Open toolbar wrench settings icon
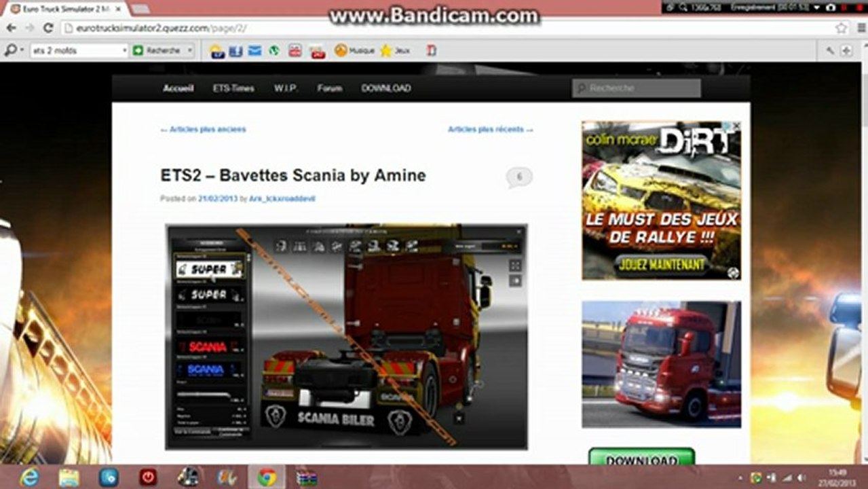Viewport: 868px width, 489px height. 830,51
